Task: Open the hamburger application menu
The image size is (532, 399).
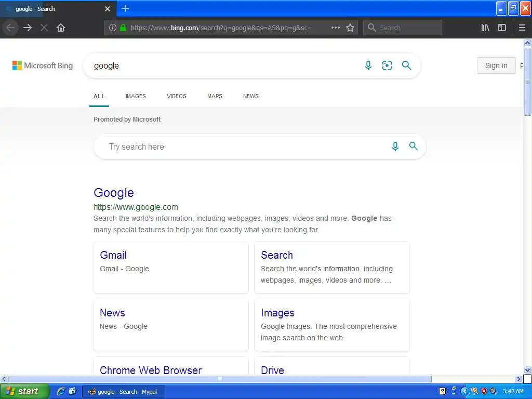Action: point(522,28)
